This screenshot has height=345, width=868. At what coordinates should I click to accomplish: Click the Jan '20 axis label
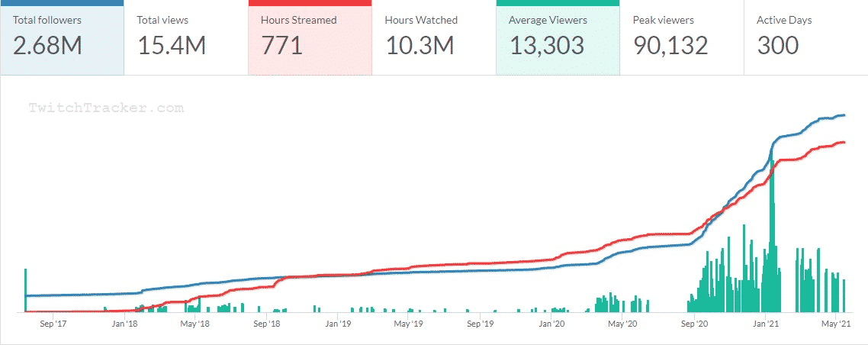coord(552,324)
